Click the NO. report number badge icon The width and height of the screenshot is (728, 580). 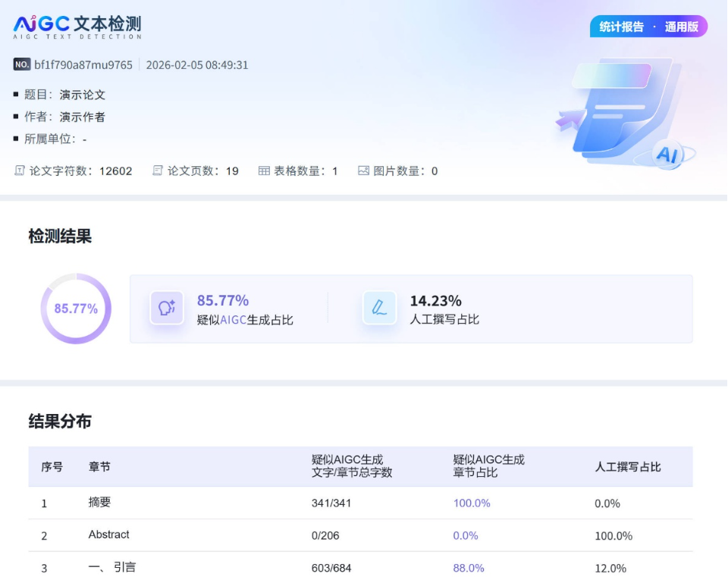click(x=22, y=64)
